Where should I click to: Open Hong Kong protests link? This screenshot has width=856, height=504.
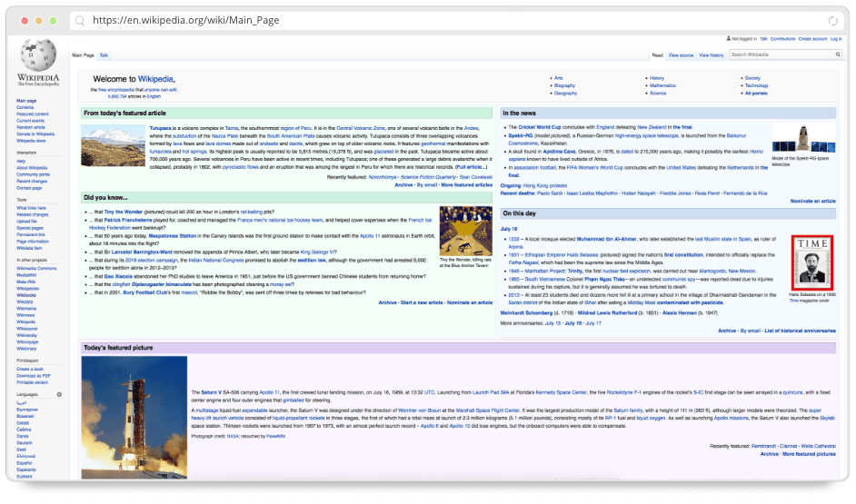[545, 186]
